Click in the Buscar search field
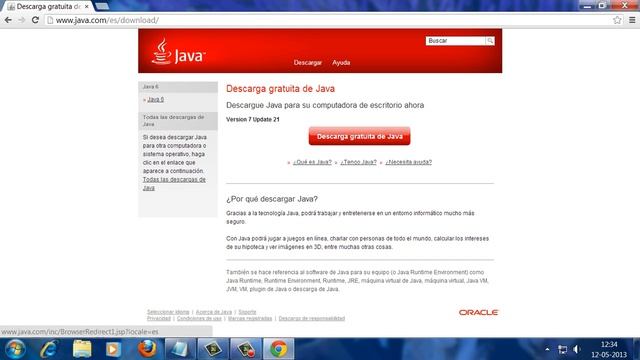Screen dimensions: 640x360 point(456,41)
